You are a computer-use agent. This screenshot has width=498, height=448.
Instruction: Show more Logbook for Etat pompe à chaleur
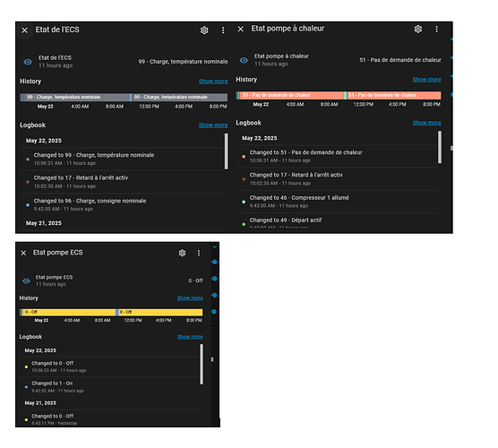click(427, 123)
